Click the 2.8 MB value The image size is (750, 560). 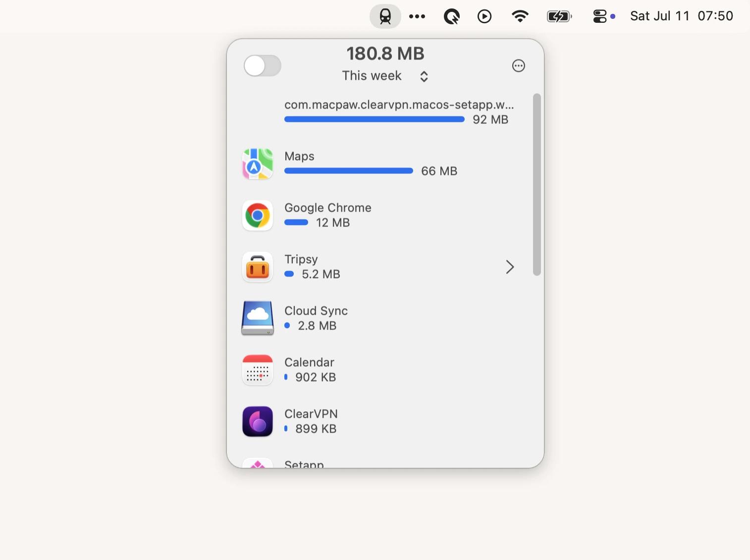tap(317, 326)
